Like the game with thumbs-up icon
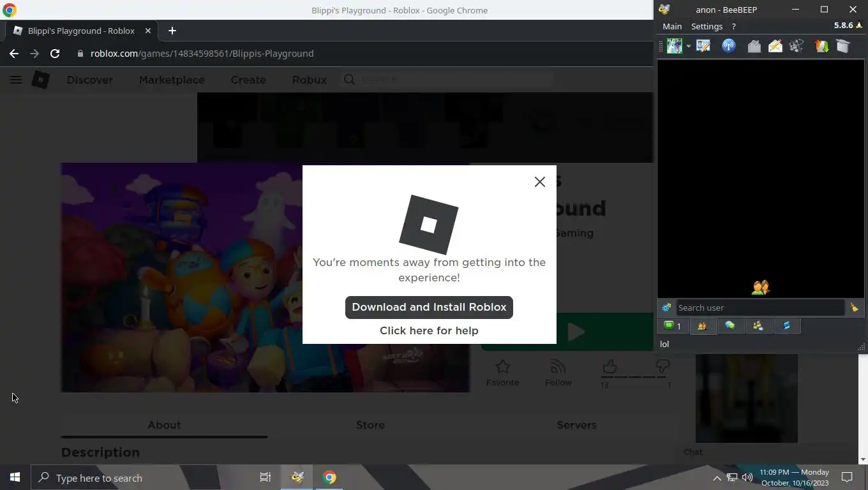The image size is (868, 490). tap(610, 367)
